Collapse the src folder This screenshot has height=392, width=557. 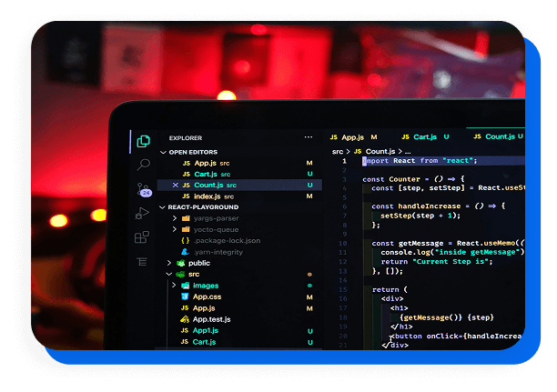pyautogui.click(x=169, y=274)
